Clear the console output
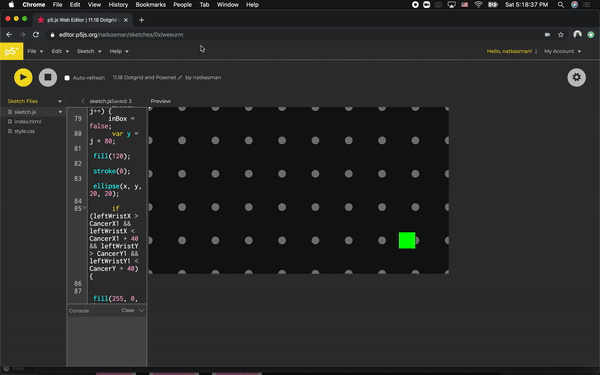 click(x=128, y=310)
